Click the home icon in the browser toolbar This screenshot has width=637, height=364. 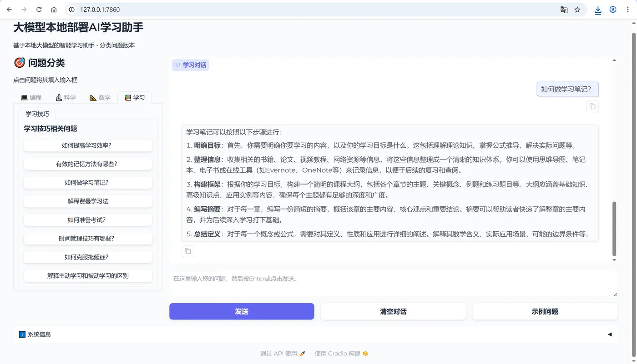[x=54, y=9]
